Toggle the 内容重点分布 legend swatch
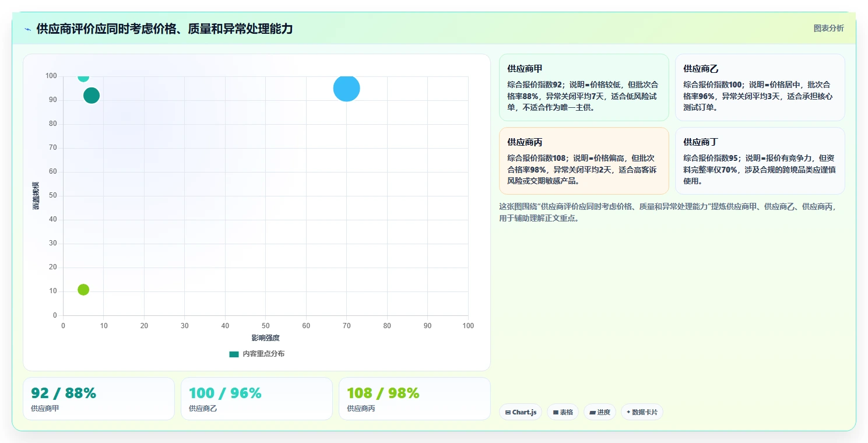 tap(234, 354)
